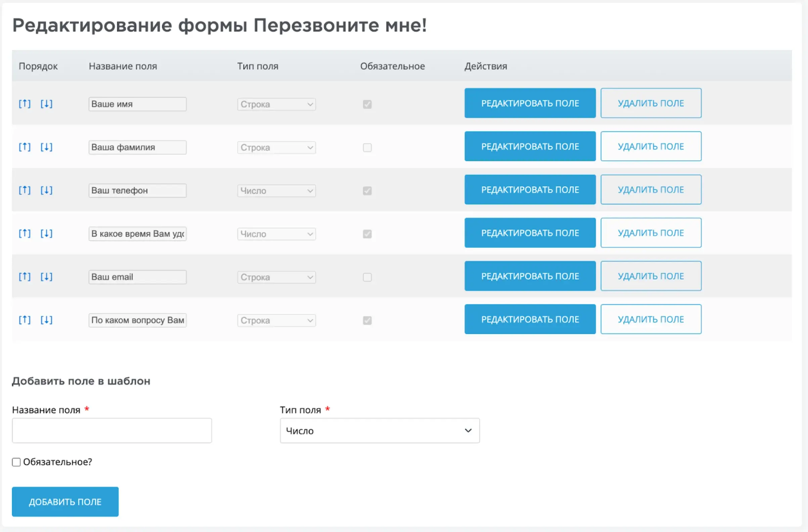Move the 'Ваш email' field up
This screenshot has height=532, width=808.
point(25,277)
